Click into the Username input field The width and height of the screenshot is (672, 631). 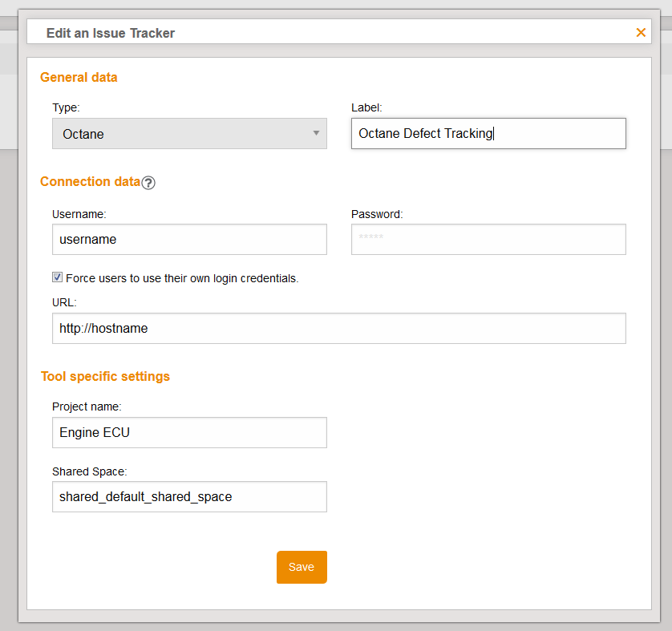pos(189,240)
